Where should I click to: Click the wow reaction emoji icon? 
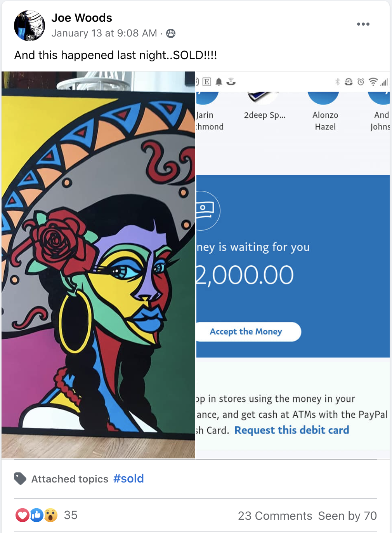51,515
